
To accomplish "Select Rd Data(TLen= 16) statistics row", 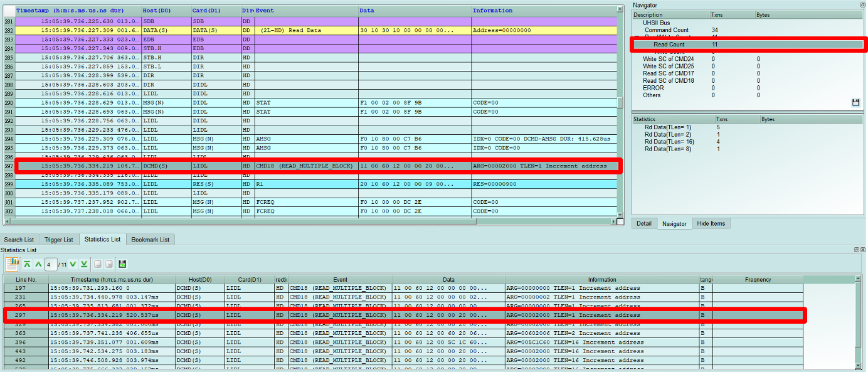I will coord(748,142).
